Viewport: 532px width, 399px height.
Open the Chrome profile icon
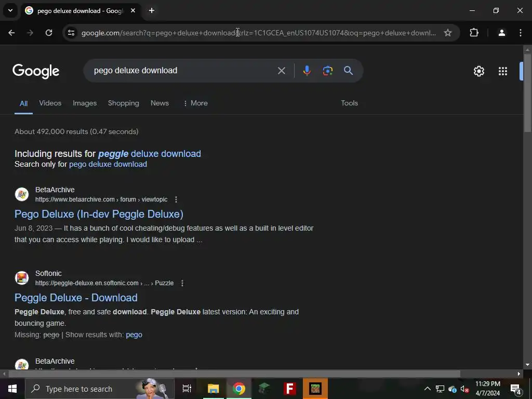tap(502, 33)
